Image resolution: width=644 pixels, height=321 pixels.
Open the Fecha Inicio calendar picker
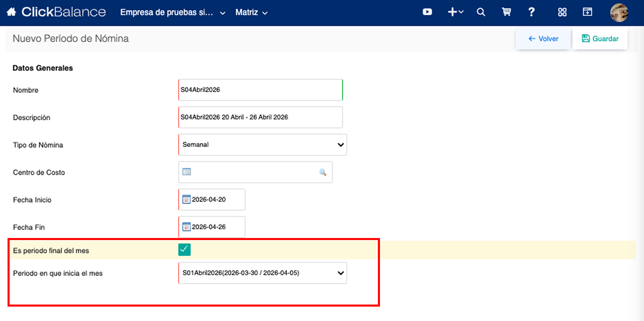[x=187, y=199]
